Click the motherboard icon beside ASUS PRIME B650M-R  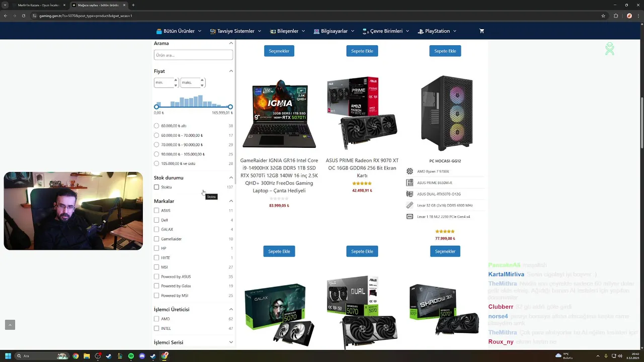(410, 183)
